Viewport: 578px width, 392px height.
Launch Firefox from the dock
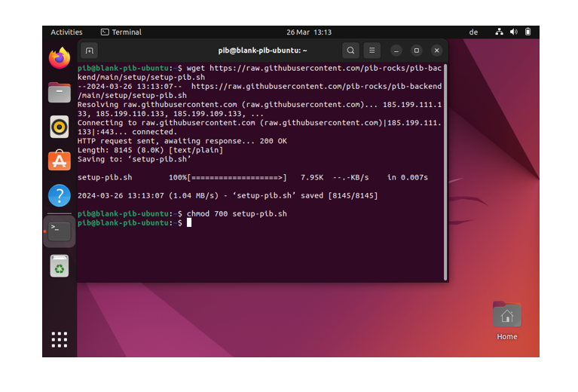point(60,58)
